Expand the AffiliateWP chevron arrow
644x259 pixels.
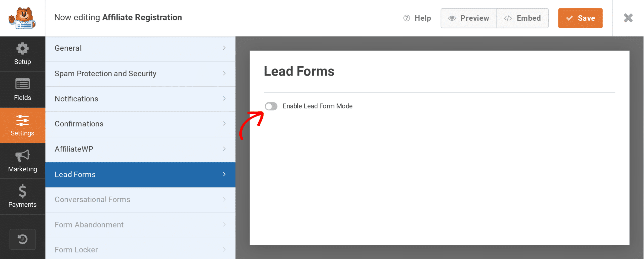(x=224, y=149)
